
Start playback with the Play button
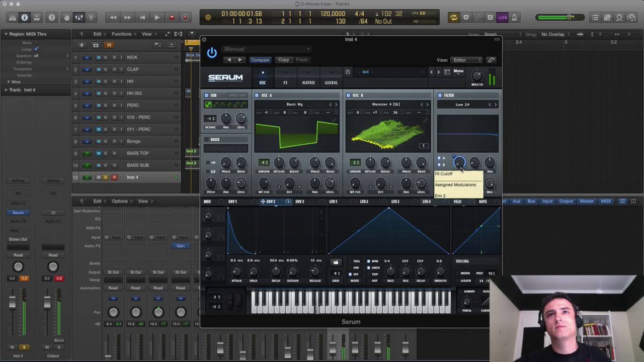coord(157,18)
